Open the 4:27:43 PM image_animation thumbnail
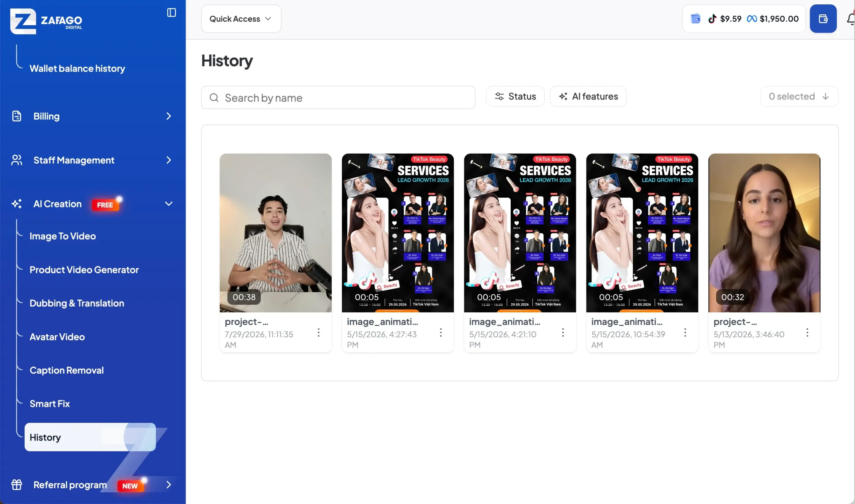855x504 pixels. [398, 233]
